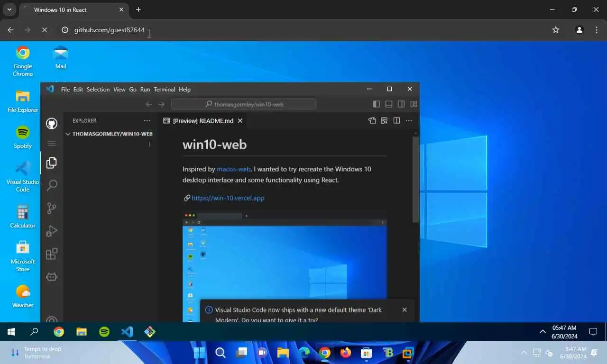Open the Go menu in VS Code
The width and height of the screenshot is (607, 364).
[133, 90]
